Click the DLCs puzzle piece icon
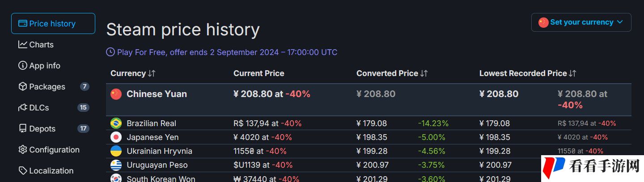644x182 pixels. [22, 108]
